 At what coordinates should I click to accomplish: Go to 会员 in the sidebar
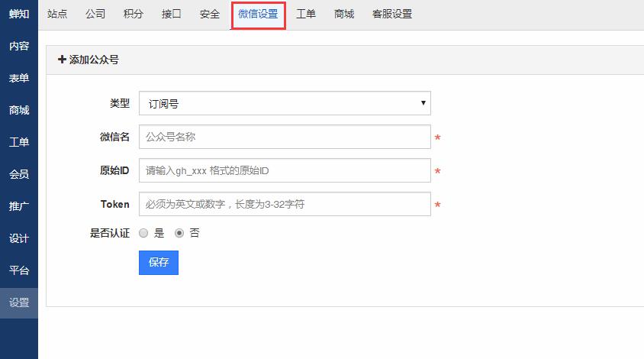[x=19, y=174]
